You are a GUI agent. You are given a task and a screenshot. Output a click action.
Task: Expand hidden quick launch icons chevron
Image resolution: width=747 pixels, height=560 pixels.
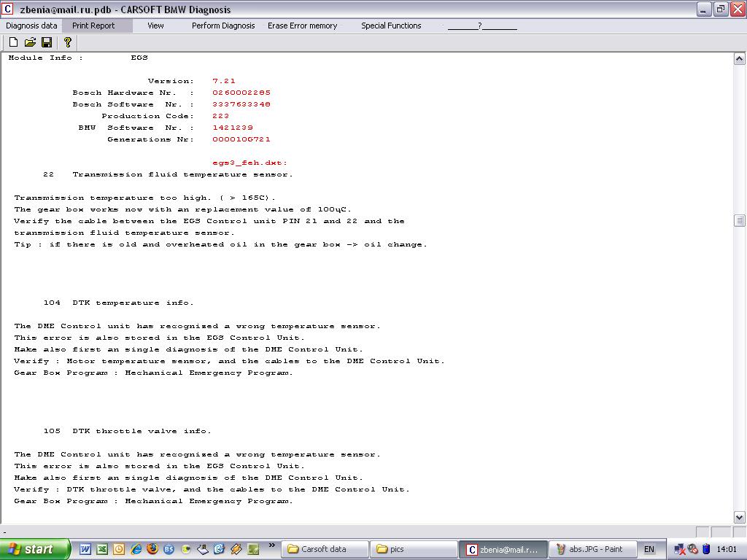pyautogui.click(x=272, y=545)
